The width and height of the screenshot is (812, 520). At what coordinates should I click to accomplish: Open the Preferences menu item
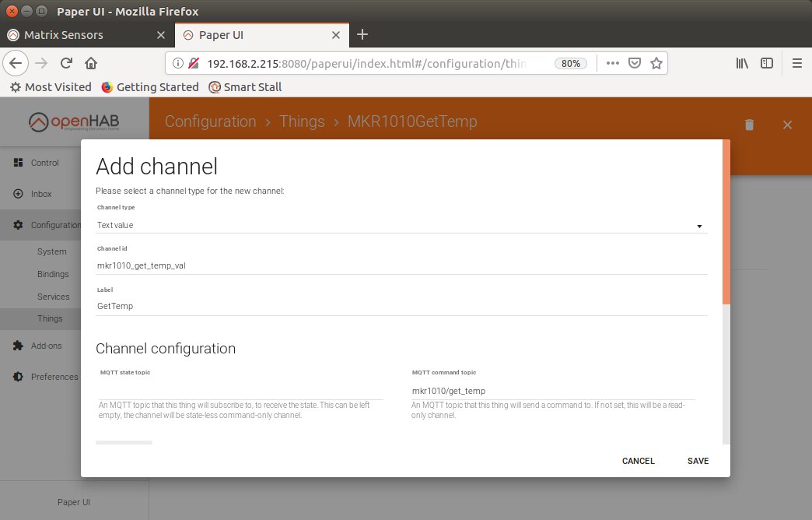pyautogui.click(x=54, y=377)
